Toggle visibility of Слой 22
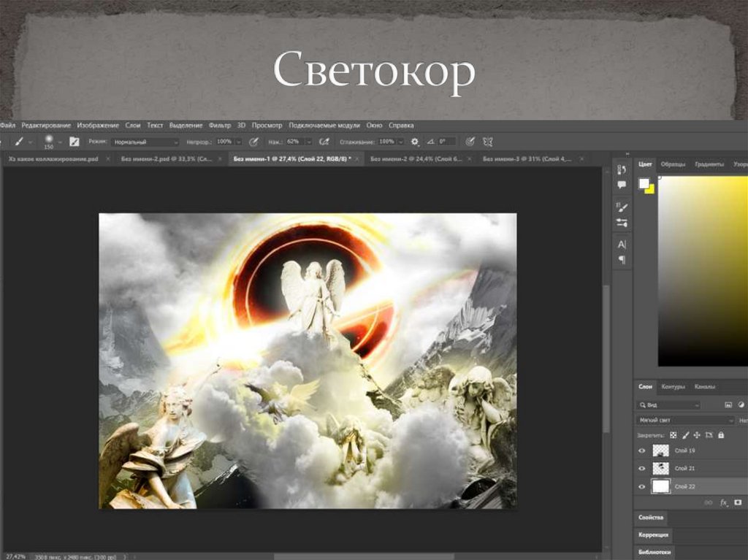Viewport: 748px width, 560px height. pos(641,486)
